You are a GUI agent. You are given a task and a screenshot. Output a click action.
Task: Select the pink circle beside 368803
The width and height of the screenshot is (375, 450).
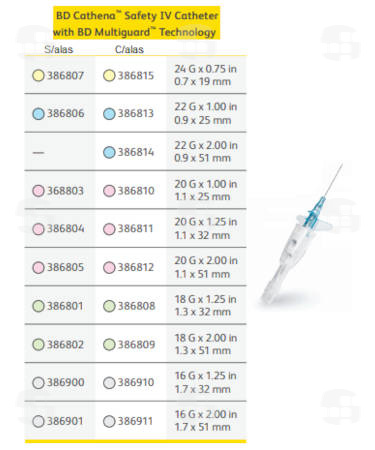pyautogui.click(x=38, y=191)
